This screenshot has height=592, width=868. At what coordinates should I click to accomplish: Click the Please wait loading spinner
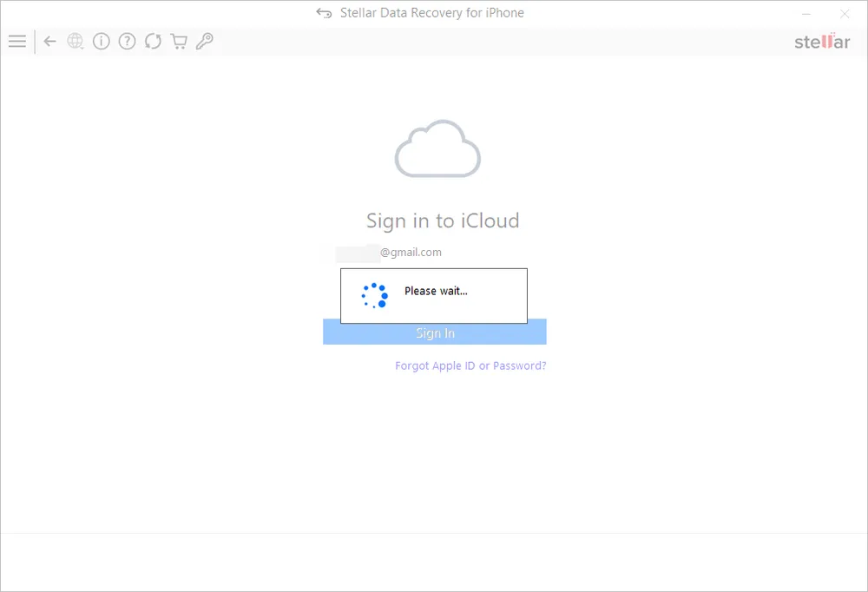(375, 295)
